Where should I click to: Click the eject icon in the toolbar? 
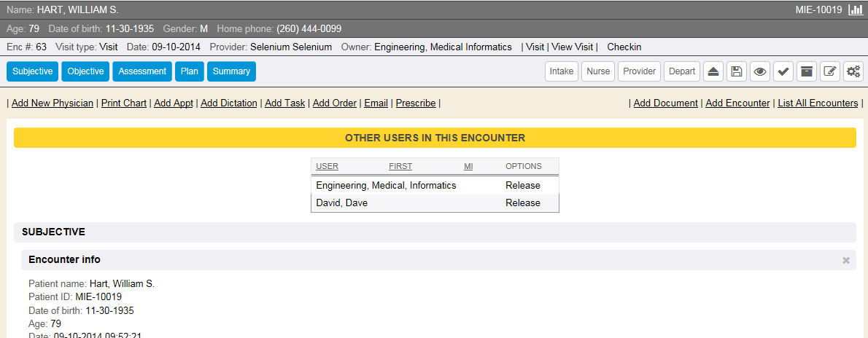(714, 71)
